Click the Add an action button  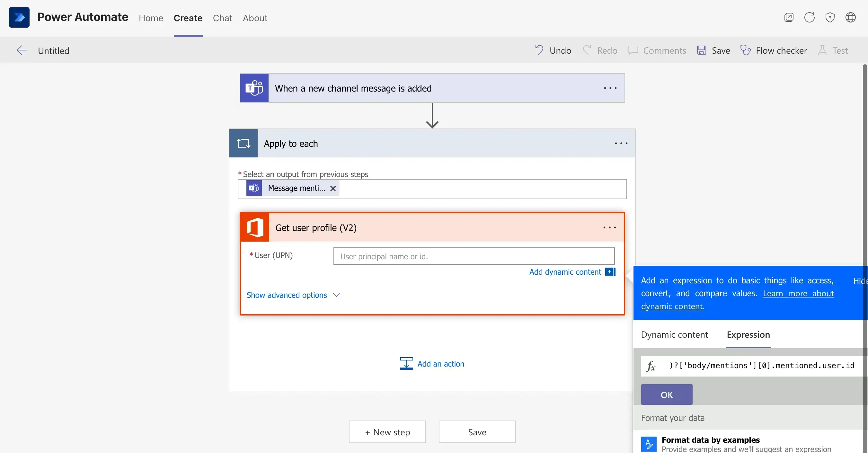click(x=432, y=363)
